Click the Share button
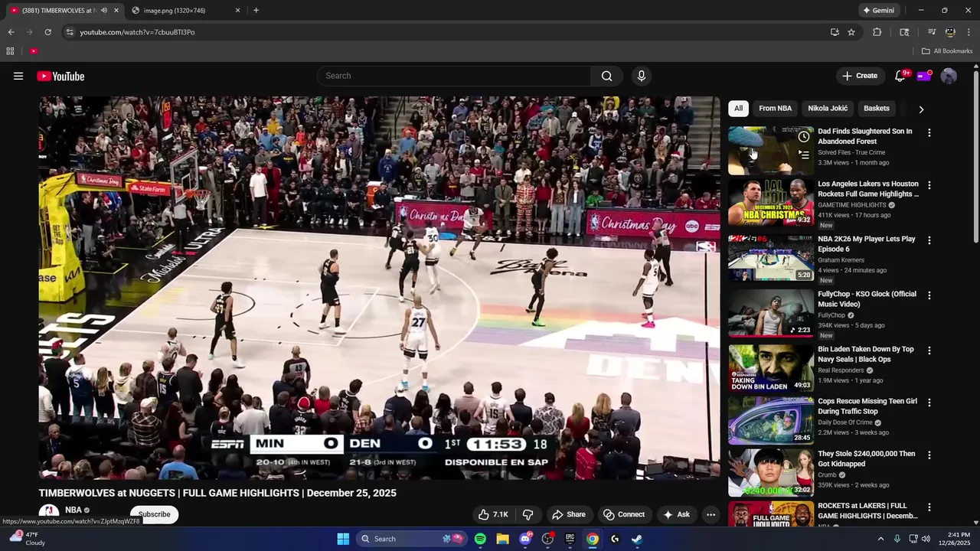The height and width of the screenshot is (551, 980). (569, 514)
